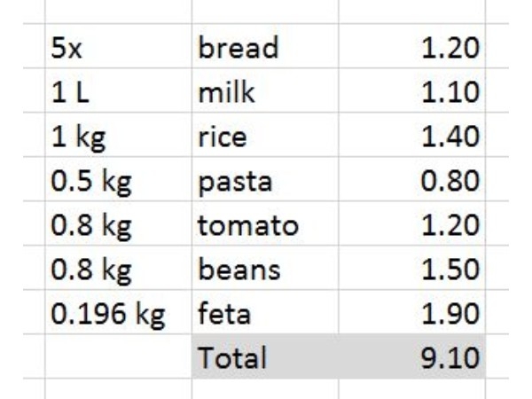The height and width of the screenshot is (399, 532).
Task: Select the rice price 1.40 cell
Action: (x=412, y=135)
